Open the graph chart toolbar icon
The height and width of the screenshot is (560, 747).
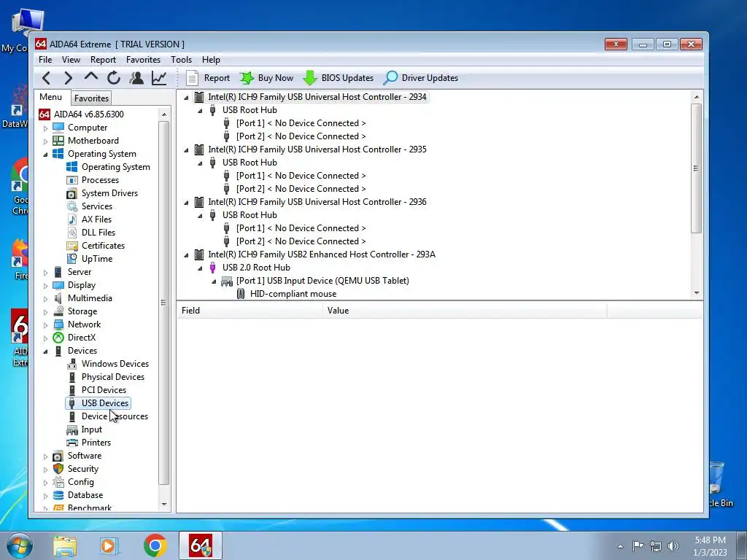coord(158,77)
